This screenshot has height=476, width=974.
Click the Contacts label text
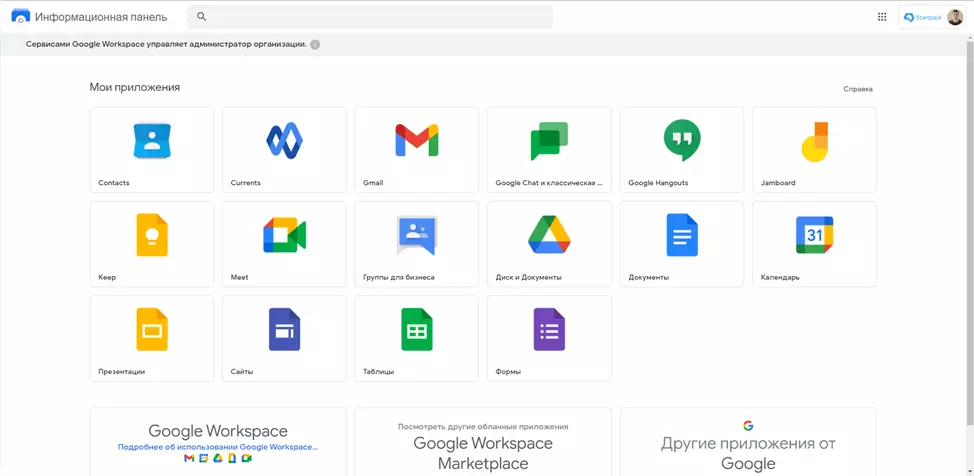(114, 183)
